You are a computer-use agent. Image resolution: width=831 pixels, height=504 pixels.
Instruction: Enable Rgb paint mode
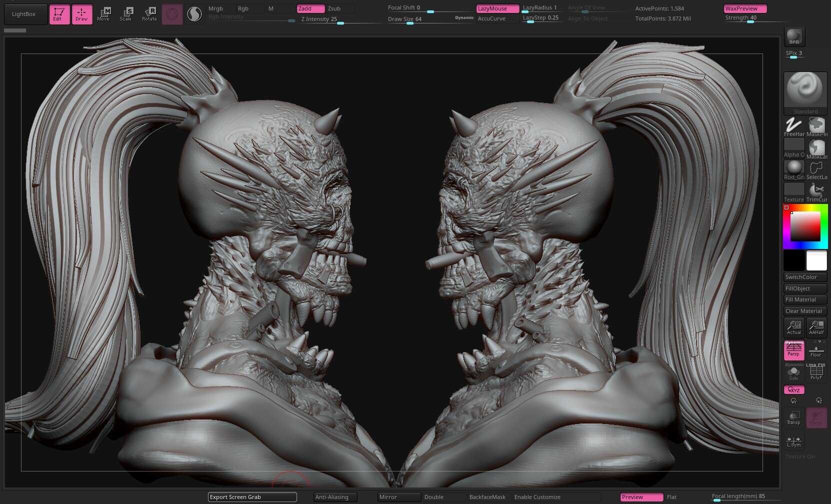pyautogui.click(x=250, y=8)
